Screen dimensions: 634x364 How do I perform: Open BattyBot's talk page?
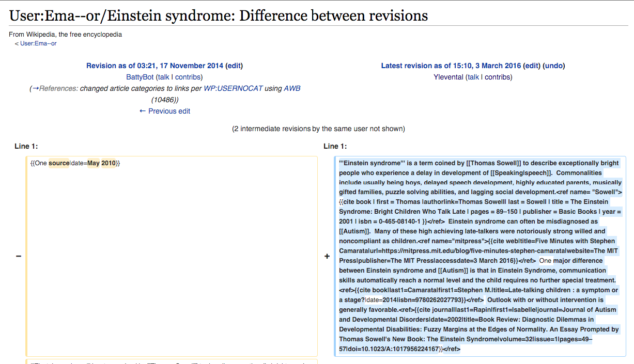164,77
